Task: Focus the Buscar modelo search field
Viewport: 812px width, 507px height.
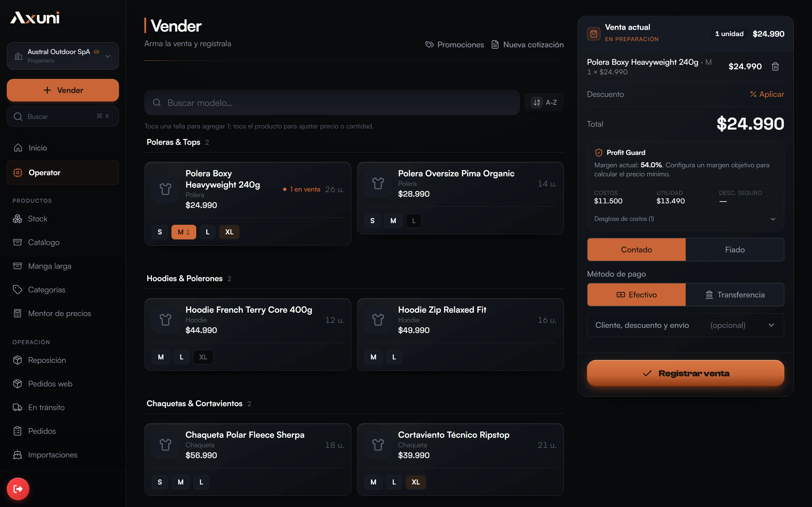Action: [x=332, y=103]
